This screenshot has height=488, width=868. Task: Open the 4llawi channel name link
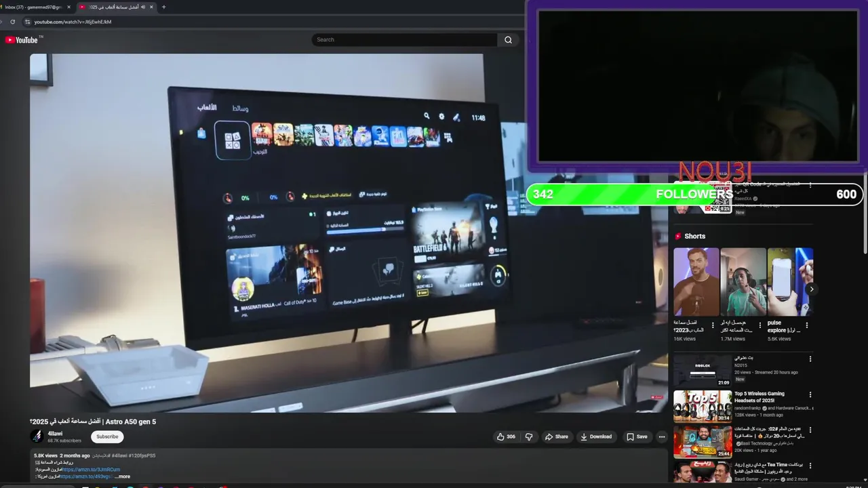tap(55, 434)
